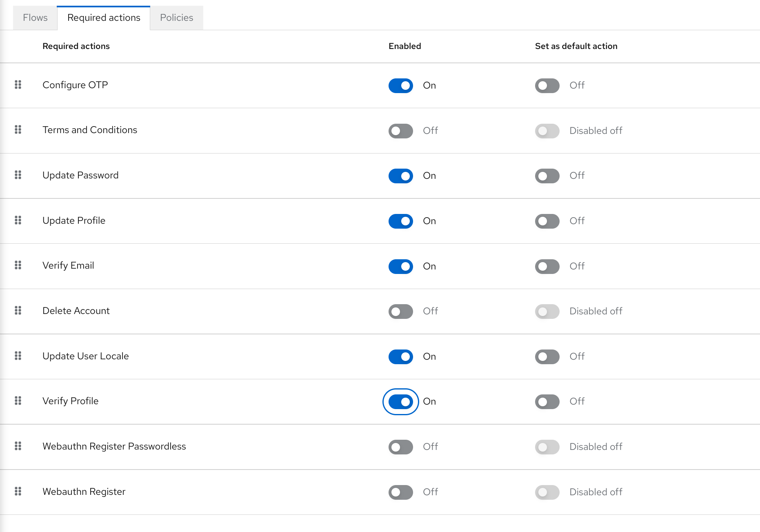Click the drag handle next to Update Password

click(x=18, y=176)
